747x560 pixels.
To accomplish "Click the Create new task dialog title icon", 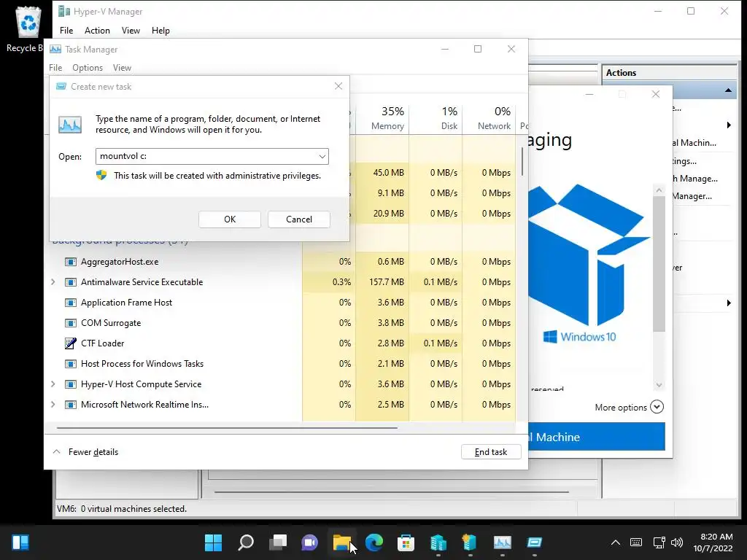I will coord(61,86).
